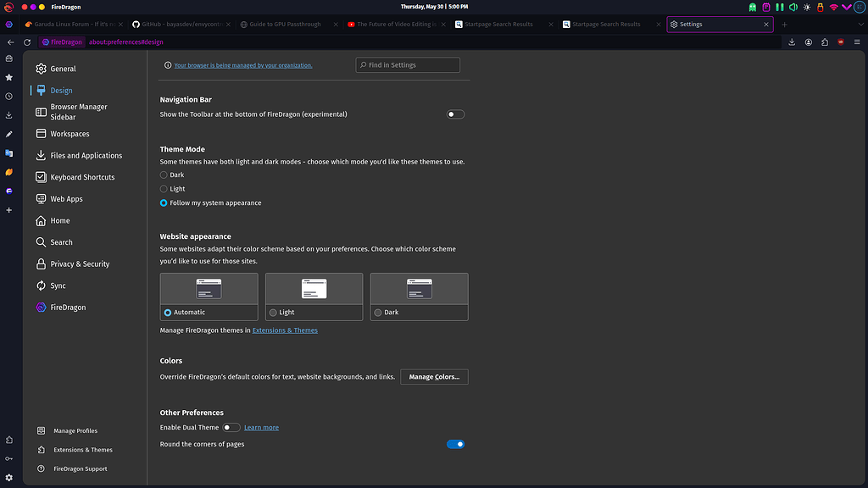Click the uBlock Origin shield icon
868x488 pixels.
pyautogui.click(x=839, y=42)
